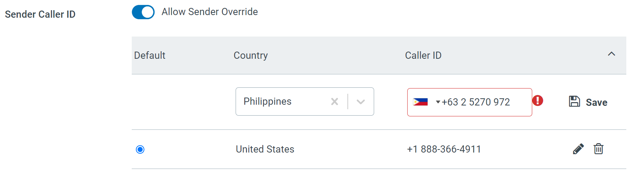Click the Save button label
This screenshot has width=644, height=174.
point(597,102)
